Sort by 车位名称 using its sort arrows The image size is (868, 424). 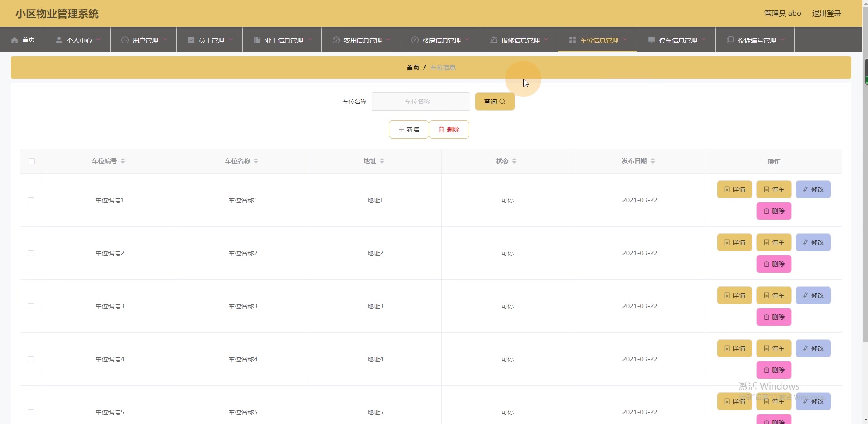pyautogui.click(x=256, y=161)
